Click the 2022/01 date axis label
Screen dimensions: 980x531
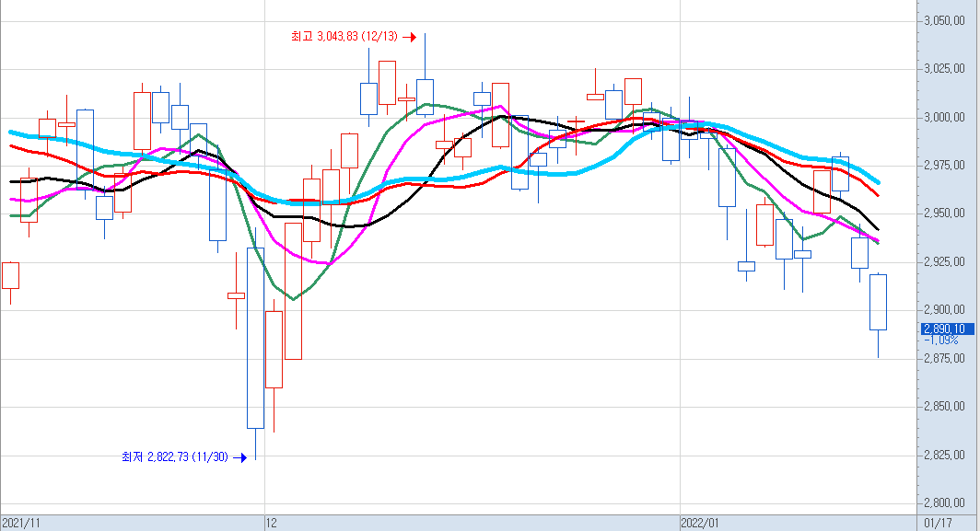(x=700, y=524)
